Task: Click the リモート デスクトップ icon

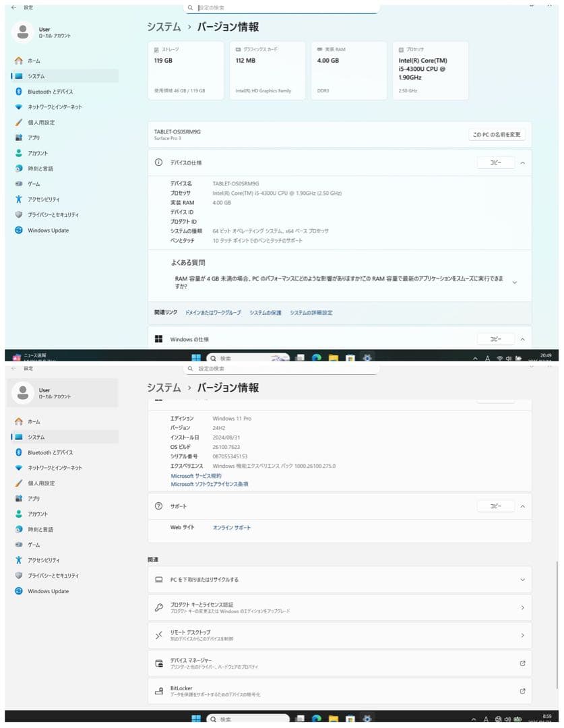Action: (x=159, y=635)
